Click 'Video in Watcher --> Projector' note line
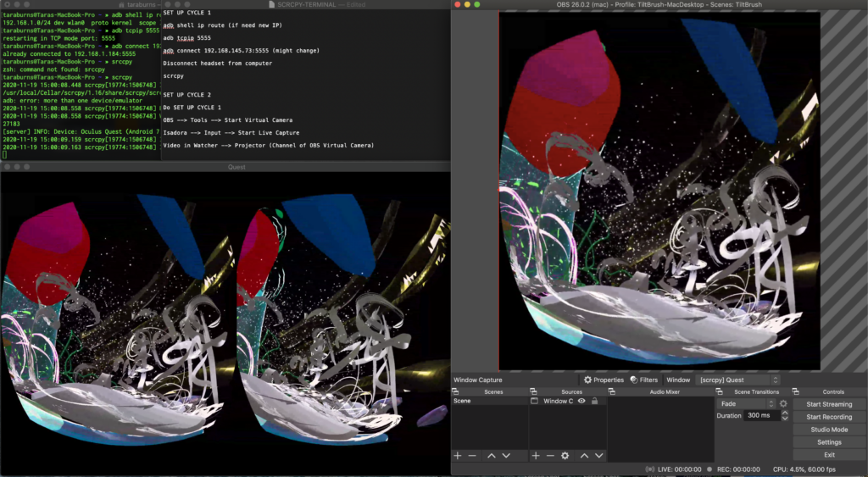This screenshot has height=477, width=868. click(268, 146)
